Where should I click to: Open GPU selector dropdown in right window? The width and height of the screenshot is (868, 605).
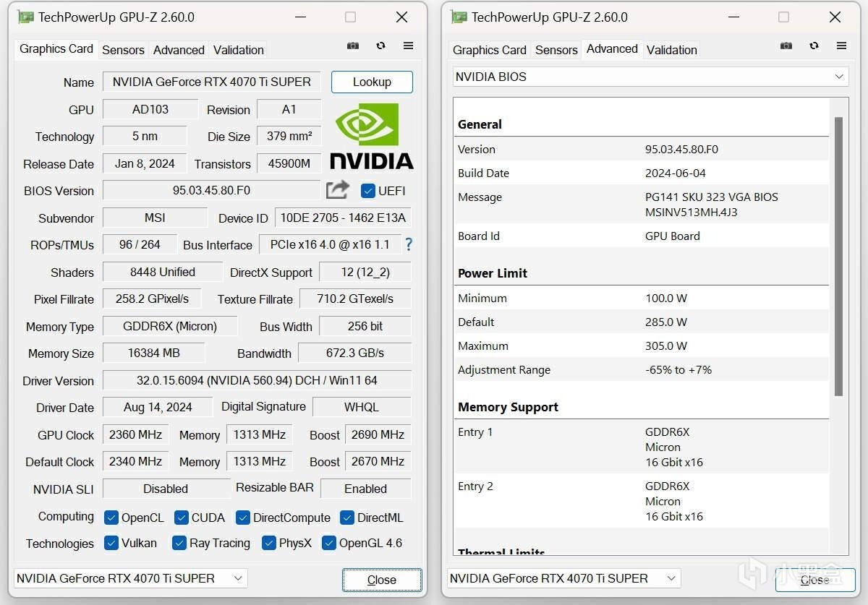click(563, 578)
